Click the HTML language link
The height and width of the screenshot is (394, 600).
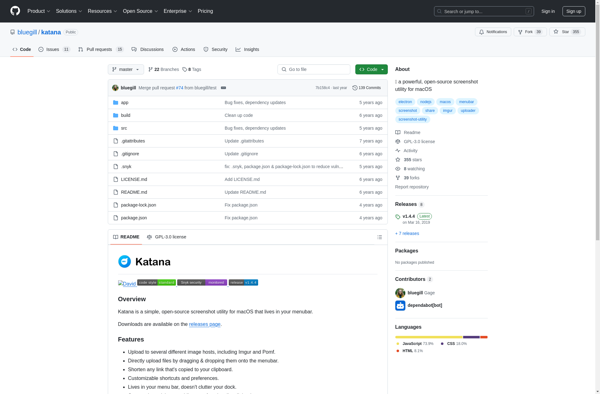click(x=409, y=351)
